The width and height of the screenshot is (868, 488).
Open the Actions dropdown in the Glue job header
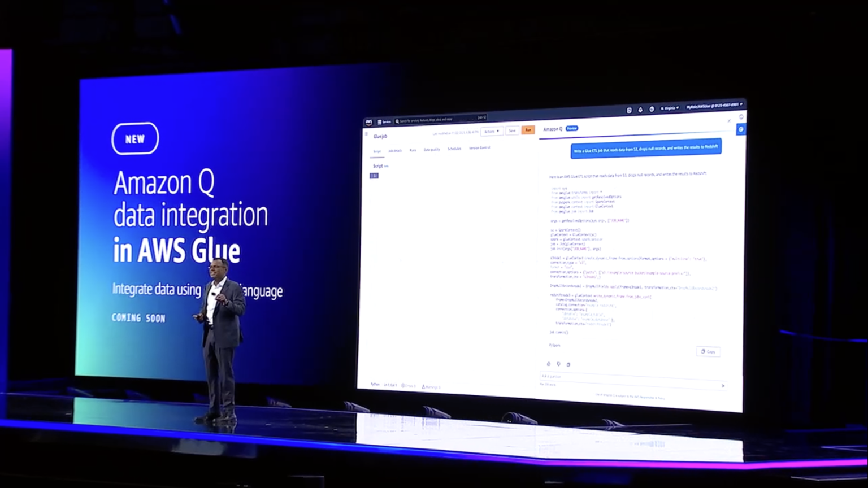[491, 131]
